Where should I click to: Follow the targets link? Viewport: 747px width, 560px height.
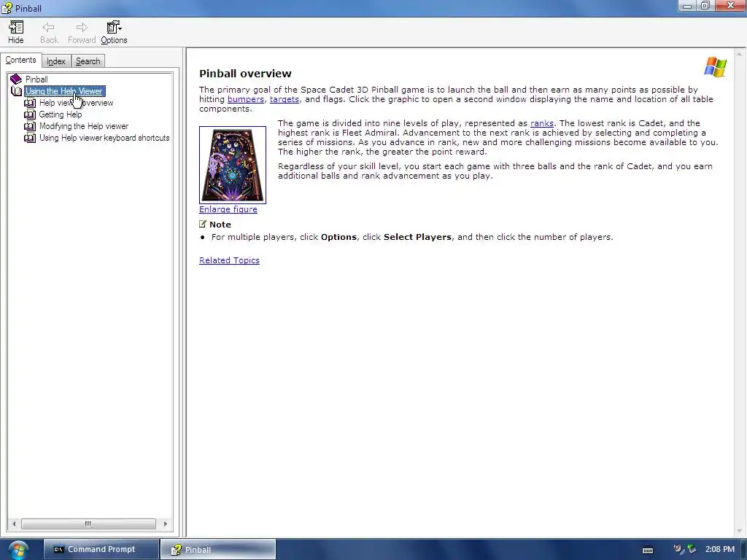(285, 99)
